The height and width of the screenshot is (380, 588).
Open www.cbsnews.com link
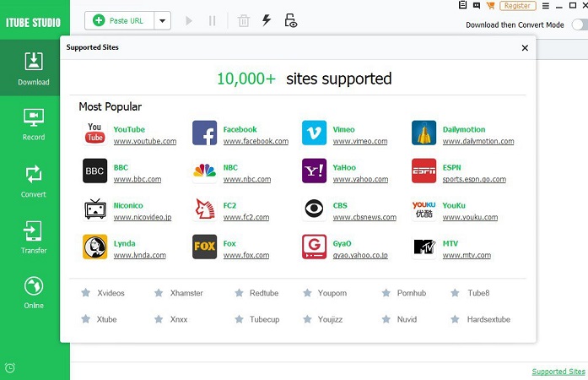364,217
